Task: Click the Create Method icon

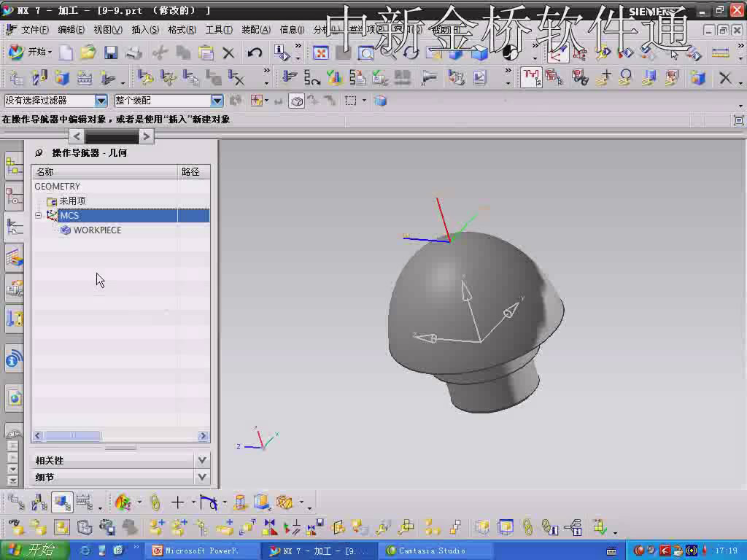Action: click(85, 77)
